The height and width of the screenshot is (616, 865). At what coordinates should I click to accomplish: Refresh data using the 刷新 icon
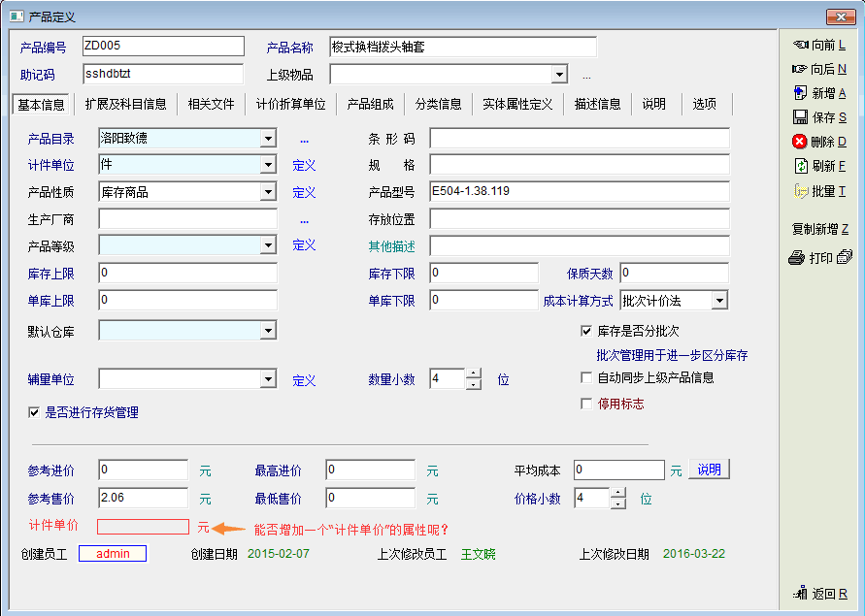click(801, 166)
